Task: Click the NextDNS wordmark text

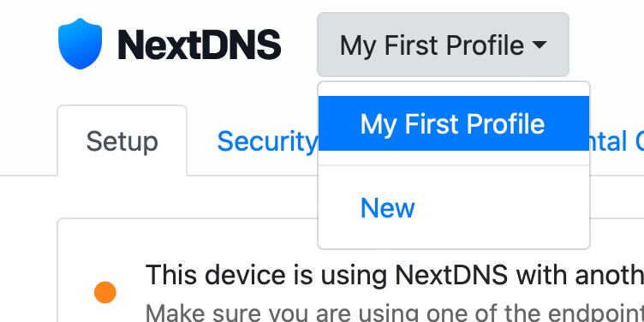Action: click(200, 45)
